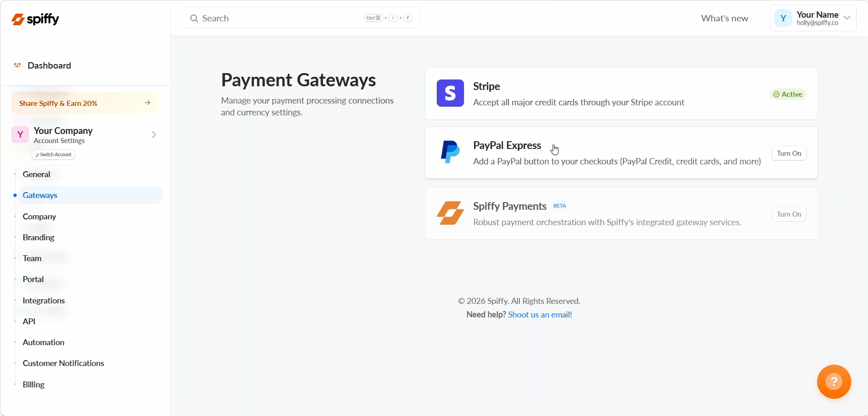
Task: Open the orange help question-mark button
Action: pos(834,381)
